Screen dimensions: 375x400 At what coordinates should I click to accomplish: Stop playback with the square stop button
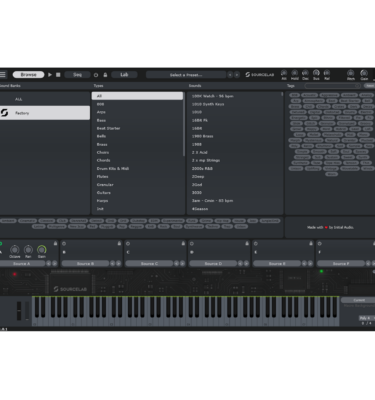[x=58, y=75]
